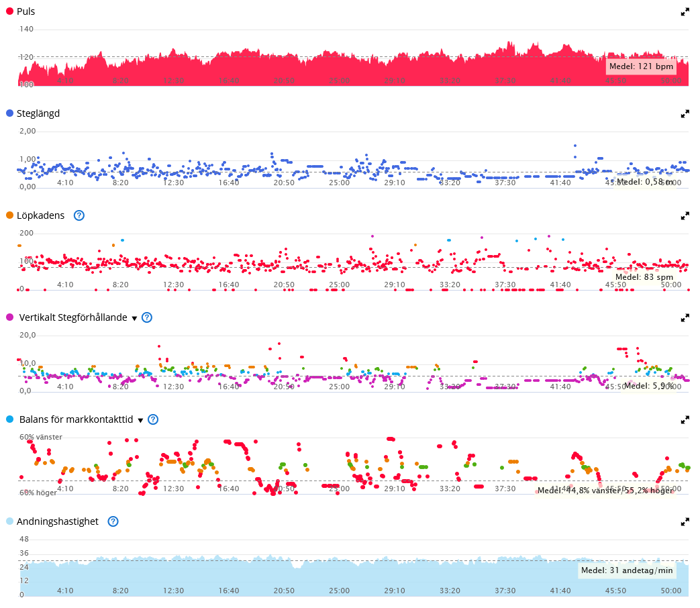Expand the Balans för markkontakttid chart
Screen dimensions: 700x608
click(x=685, y=420)
